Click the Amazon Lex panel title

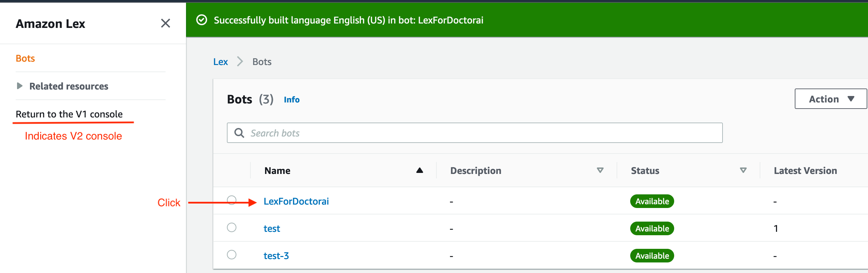pyautogui.click(x=50, y=23)
